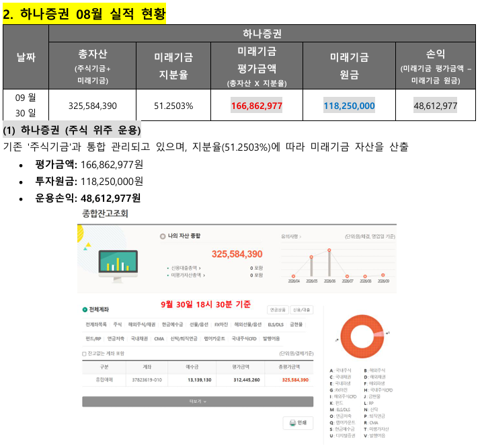Click legend entry A: 국내주식
480x448 pixels.
click(x=340, y=371)
